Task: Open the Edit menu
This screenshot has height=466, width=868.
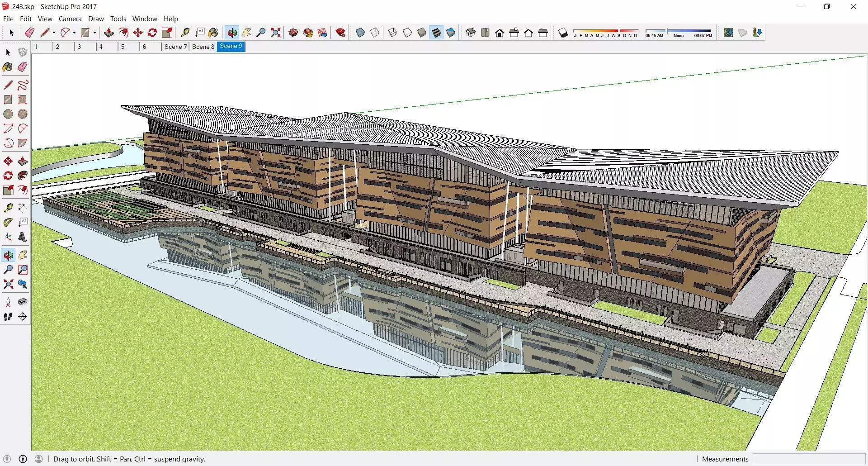Action: tap(26, 19)
